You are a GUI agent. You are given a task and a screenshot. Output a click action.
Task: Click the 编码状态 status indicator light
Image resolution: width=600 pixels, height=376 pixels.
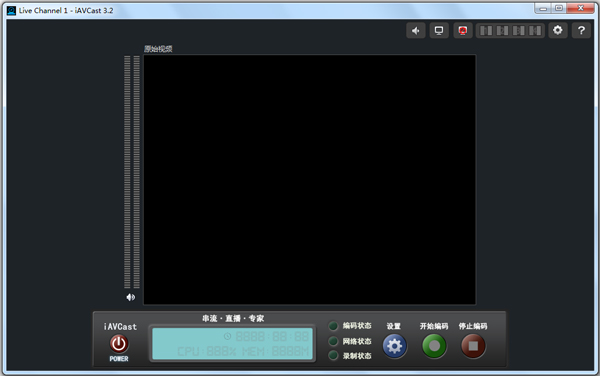tap(333, 326)
